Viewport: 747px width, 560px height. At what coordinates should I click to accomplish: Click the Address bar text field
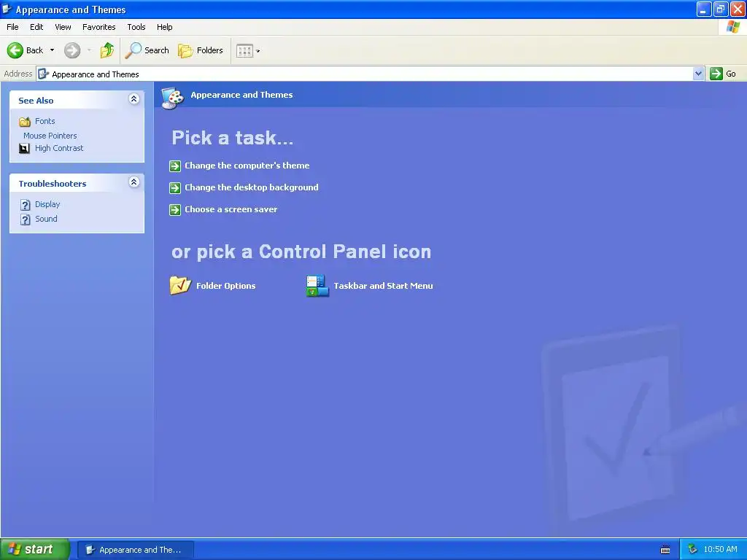pyautogui.click(x=370, y=74)
